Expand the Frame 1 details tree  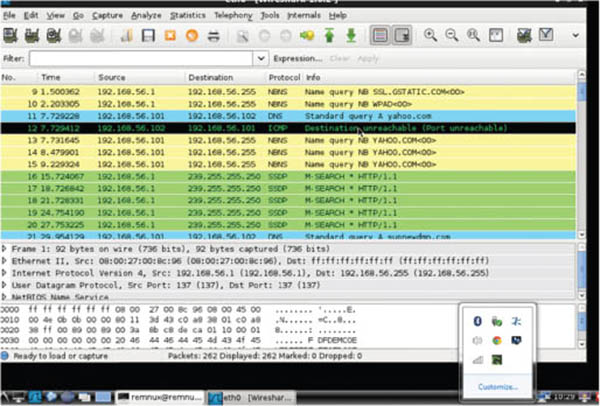(4, 249)
